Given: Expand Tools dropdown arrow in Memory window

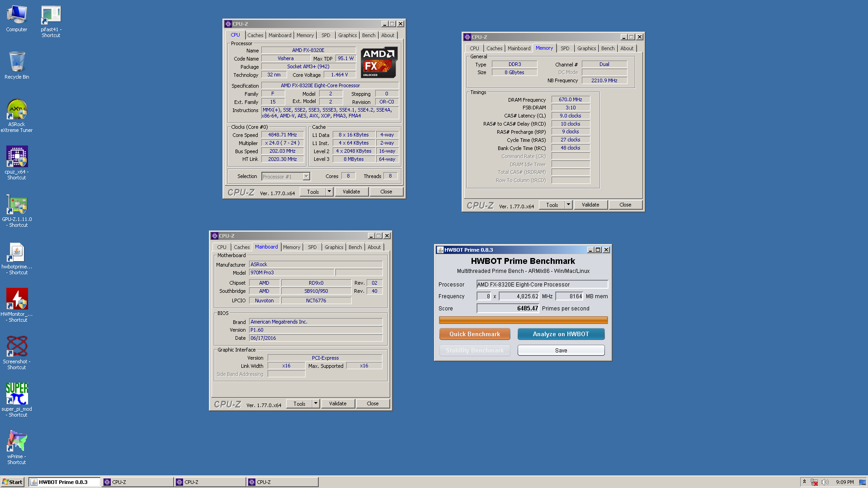Looking at the screenshot, I should click(x=568, y=205).
